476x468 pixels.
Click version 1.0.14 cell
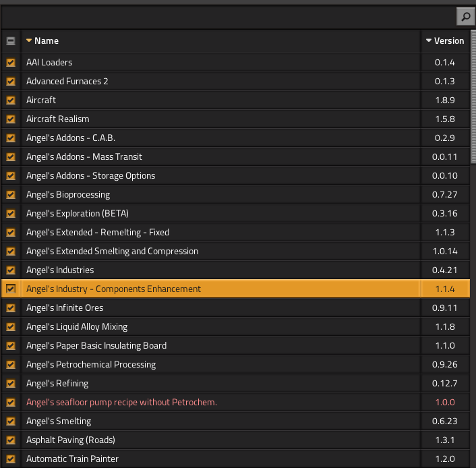click(445, 251)
